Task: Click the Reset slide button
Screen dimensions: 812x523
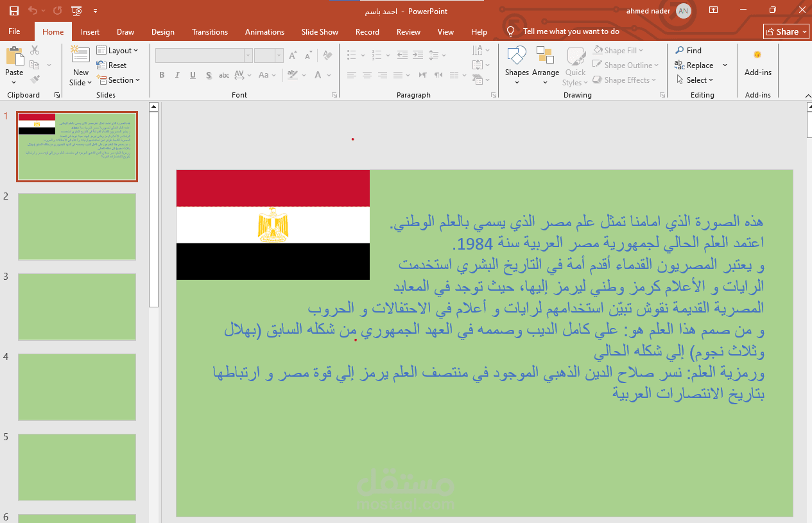Action: coord(112,65)
